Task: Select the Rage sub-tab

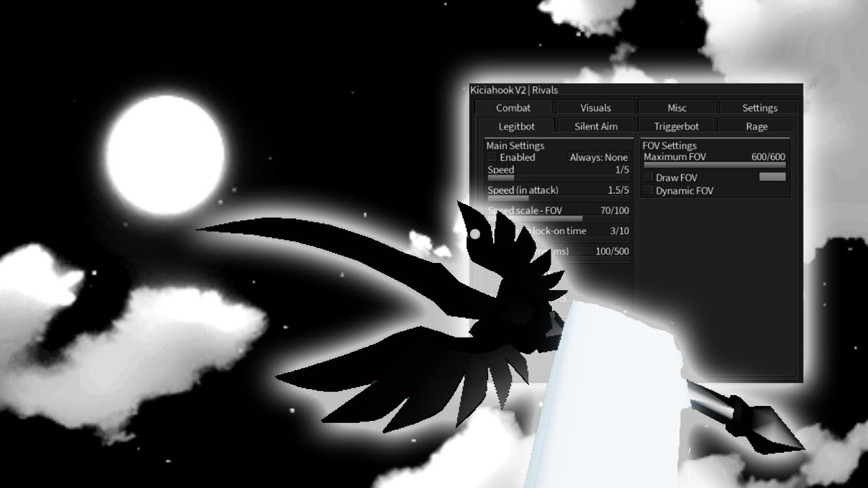Action: coord(757,126)
